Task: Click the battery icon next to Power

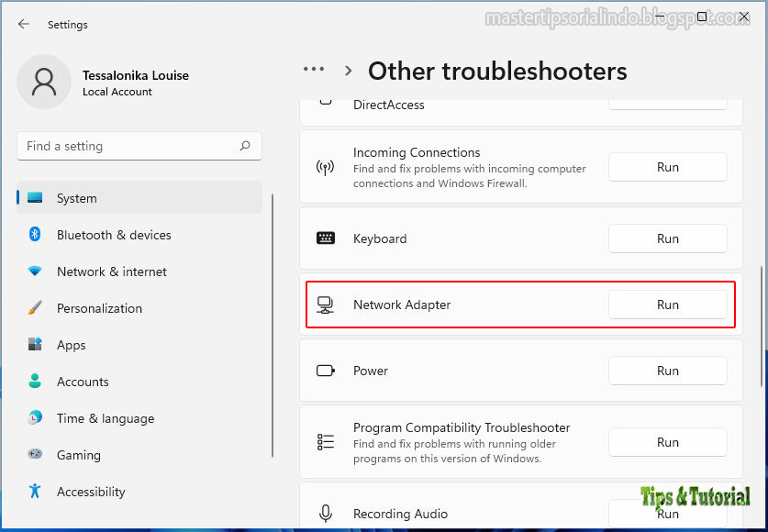Action: point(326,371)
